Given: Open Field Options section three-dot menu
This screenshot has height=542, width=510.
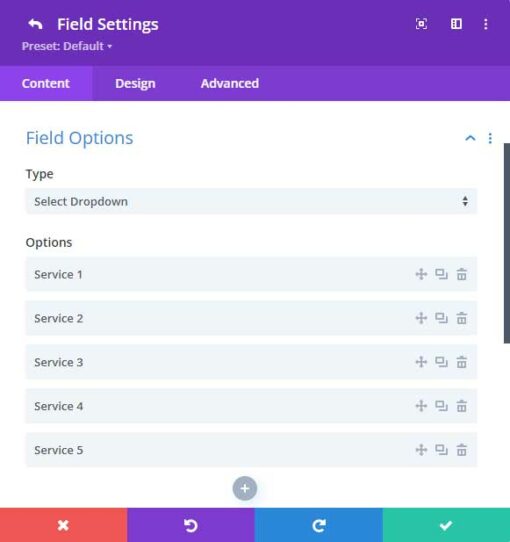Looking at the screenshot, I should point(490,138).
